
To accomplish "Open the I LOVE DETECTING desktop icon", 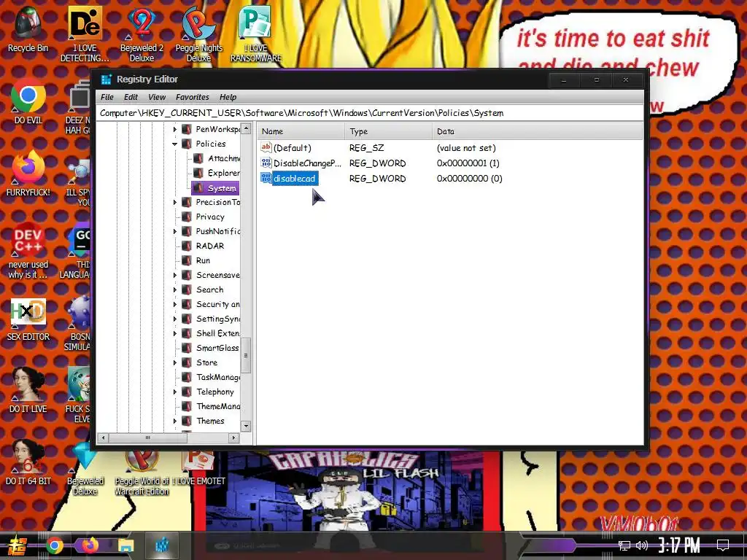I will (x=85, y=34).
